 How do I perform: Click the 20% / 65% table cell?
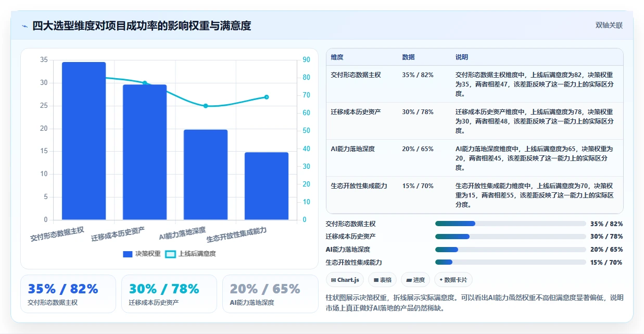[x=418, y=149]
